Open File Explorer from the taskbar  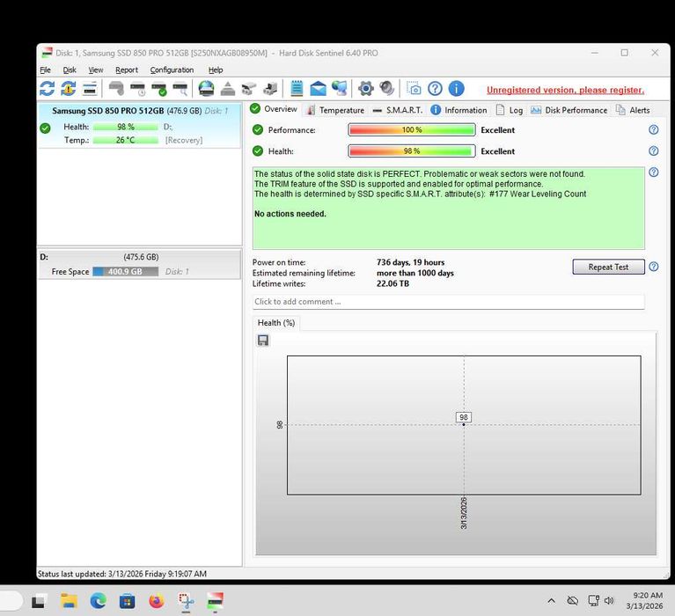(69, 601)
